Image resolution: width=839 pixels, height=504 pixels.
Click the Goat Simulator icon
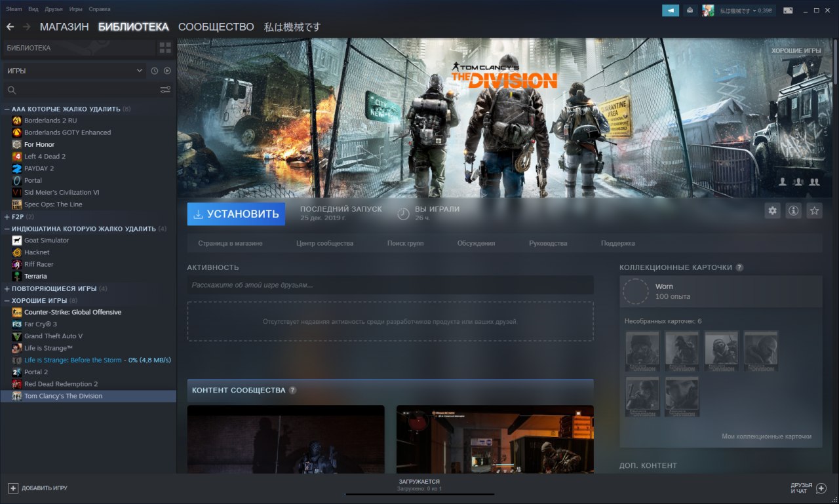point(17,241)
